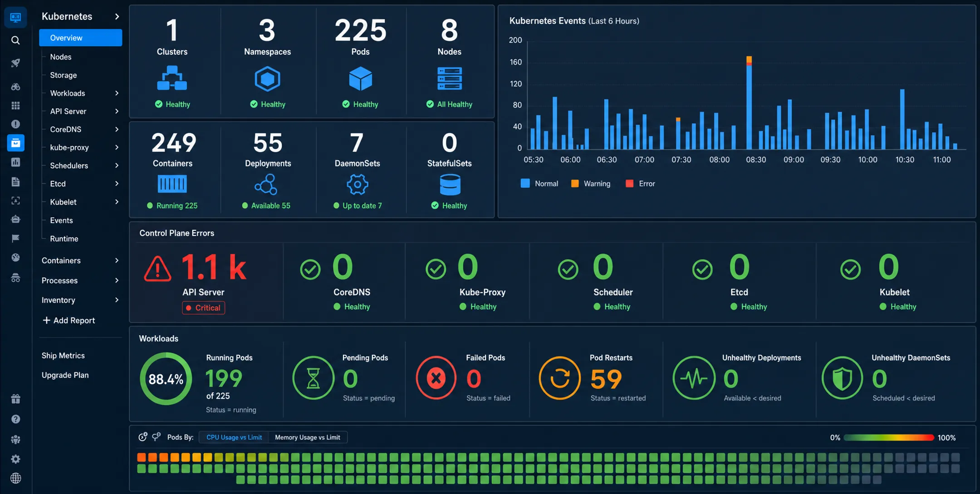The image size is (980, 494).
Task: Click the tall event bar near 10:30
Action: coord(902,119)
